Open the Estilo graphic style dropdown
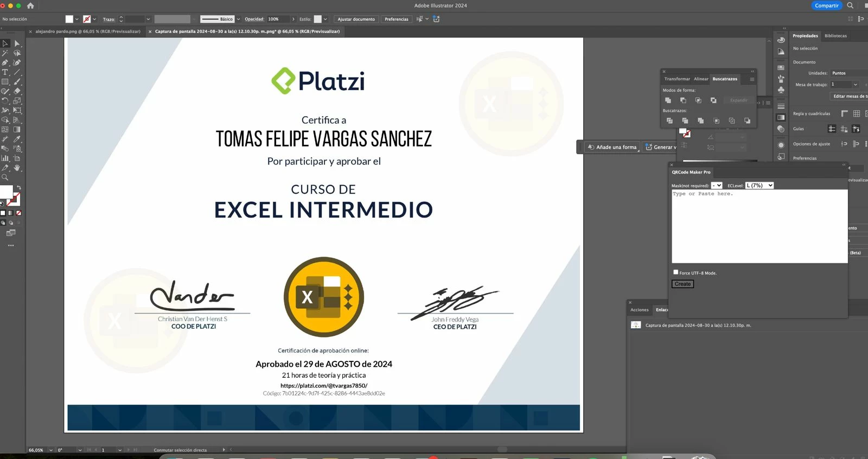 coord(325,19)
